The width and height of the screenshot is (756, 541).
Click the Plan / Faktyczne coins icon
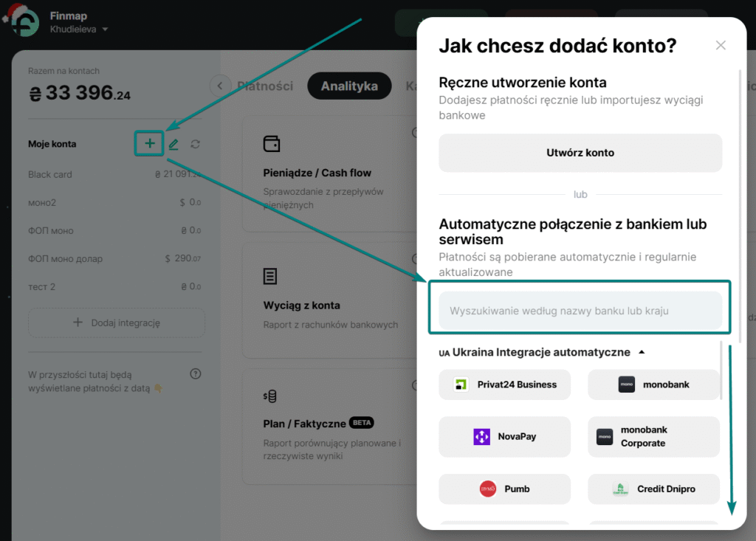pyautogui.click(x=270, y=396)
